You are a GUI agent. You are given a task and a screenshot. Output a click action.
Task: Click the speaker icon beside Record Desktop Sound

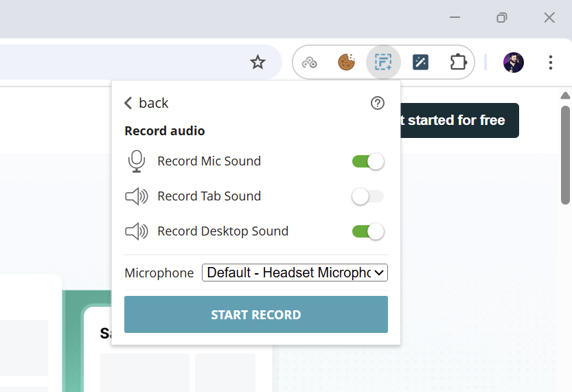click(137, 231)
